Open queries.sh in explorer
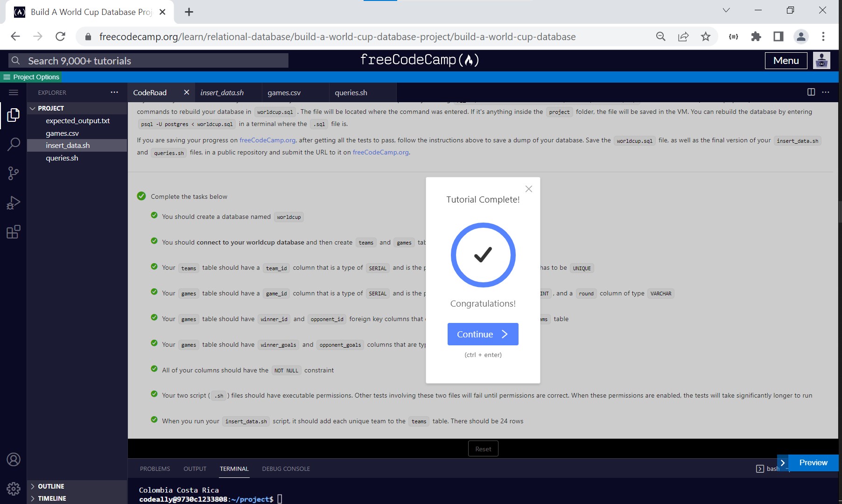This screenshot has height=504, width=842. [77, 158]
